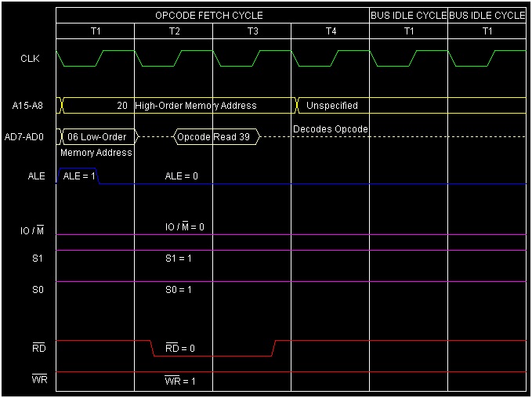
Task: Click '06 Low-Order' bus value
Action: [x=96, y=137]
